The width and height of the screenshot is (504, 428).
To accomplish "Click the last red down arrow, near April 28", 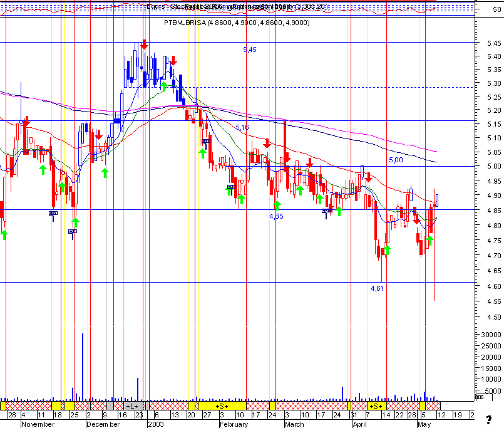I will (416, 219).
